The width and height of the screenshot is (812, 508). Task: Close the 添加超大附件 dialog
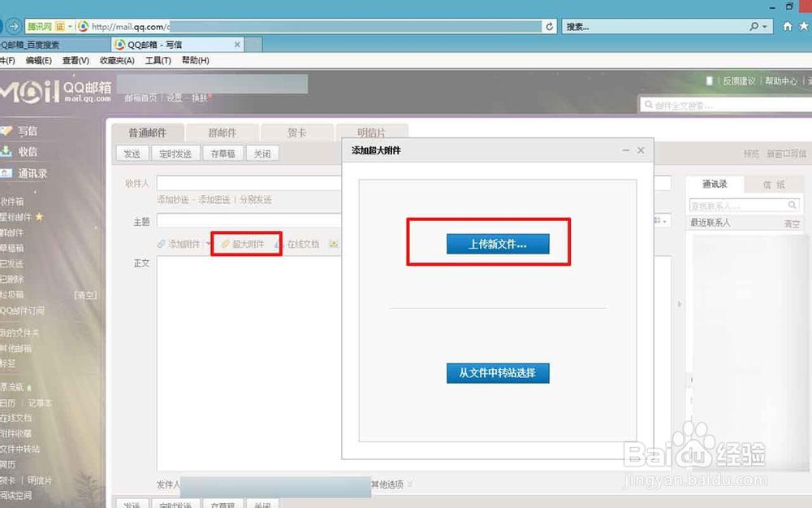641,150
